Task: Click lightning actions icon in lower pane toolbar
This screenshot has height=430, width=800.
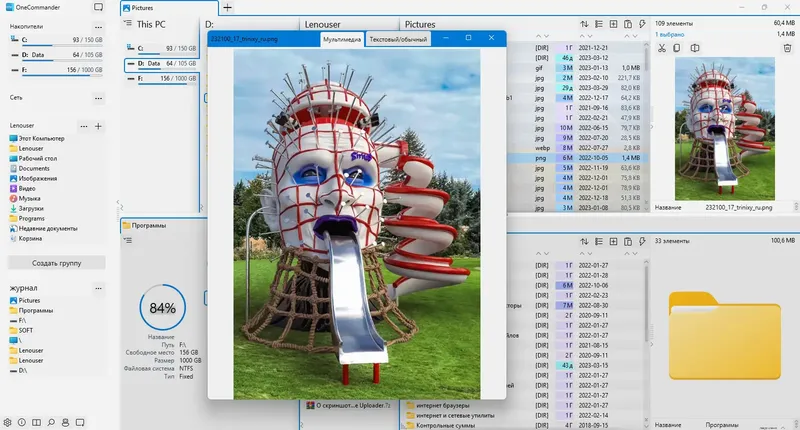Action: [x=642, y=241]
